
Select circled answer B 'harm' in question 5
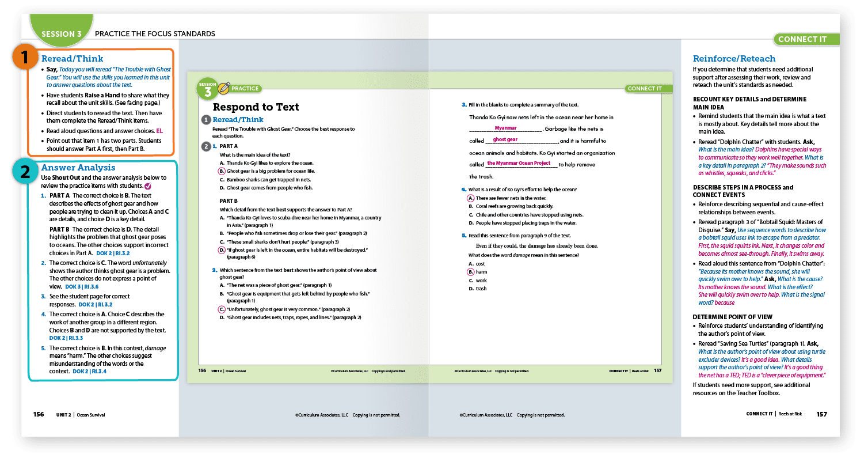click(x=470, y=272)
